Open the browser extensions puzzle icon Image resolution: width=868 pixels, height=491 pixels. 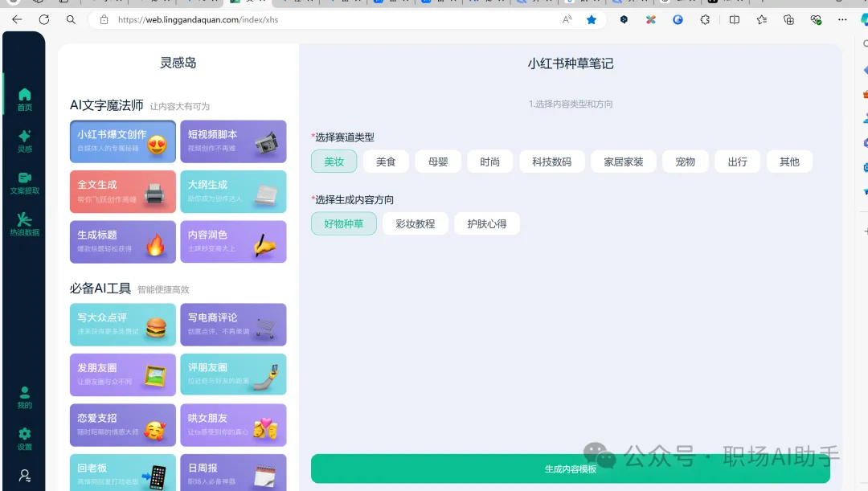pos(705,20)
